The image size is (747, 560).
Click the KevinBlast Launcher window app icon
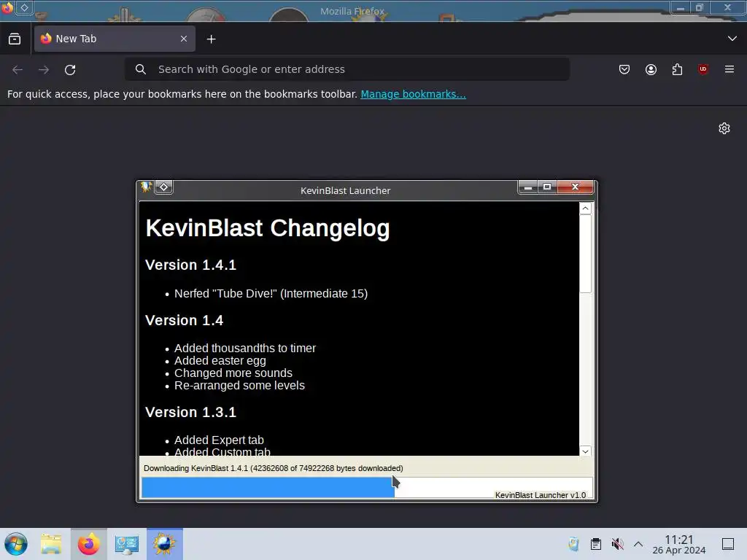click(x=146, y=187)
